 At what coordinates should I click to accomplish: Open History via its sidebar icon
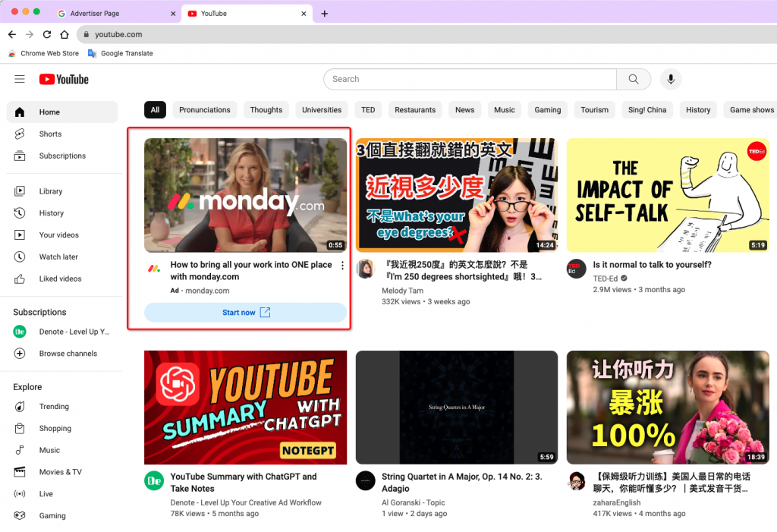(20, 212)
